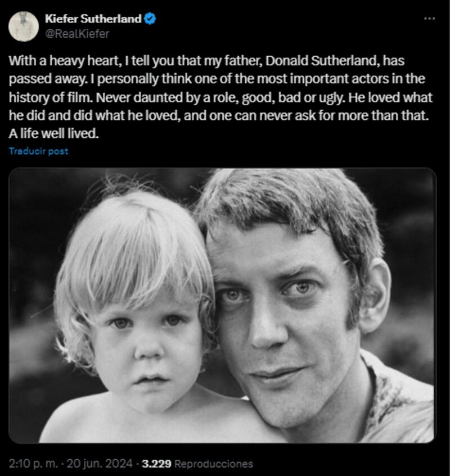Click the Reproducciones label
This screenshot has height=476, width=450.
pos(214,464)
